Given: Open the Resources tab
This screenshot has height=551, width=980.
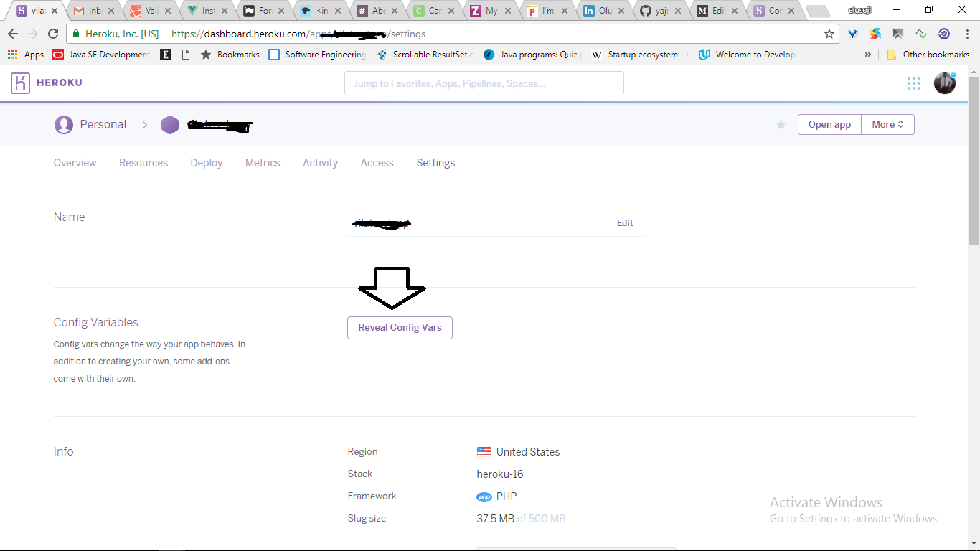Looking at the screenshot, I should click(143, 163).
